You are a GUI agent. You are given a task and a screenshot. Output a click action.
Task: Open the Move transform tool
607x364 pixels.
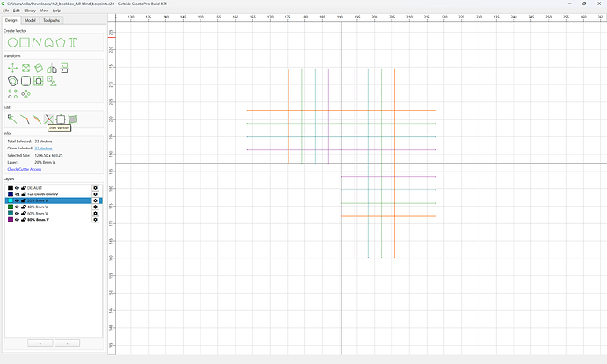(13, 69)
